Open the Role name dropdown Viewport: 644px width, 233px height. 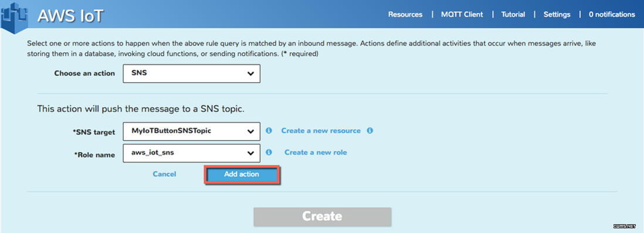[x=191, y=153]
